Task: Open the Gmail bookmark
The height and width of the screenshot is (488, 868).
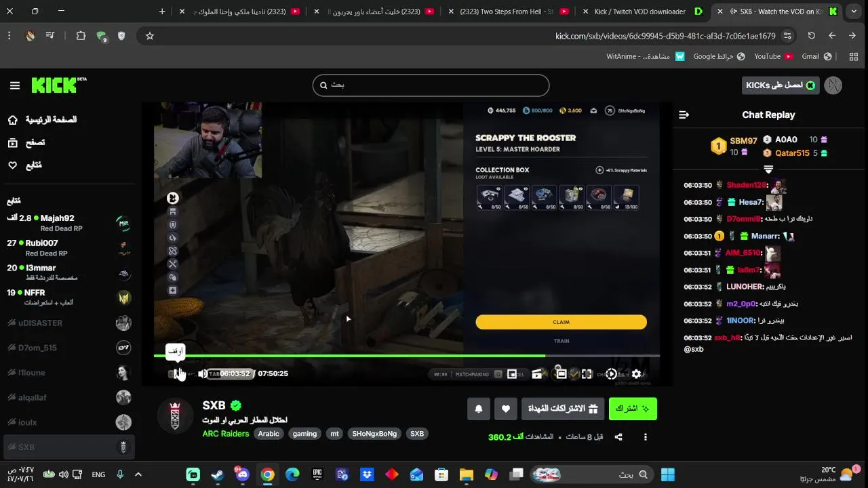Action: pyautogui.click(x=817, y=56)
